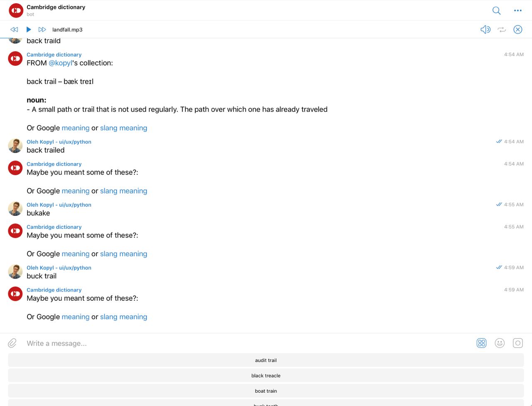
Task: Click the Cambridge dictionary bot avatar in header
Action: [16, 10]
